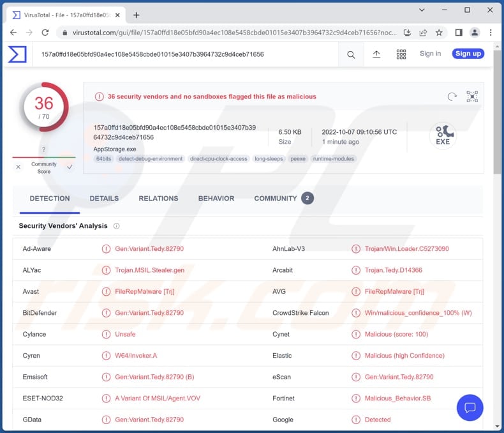Open a new browser tab with plus

pyautogui.click(x=137, y=15)
